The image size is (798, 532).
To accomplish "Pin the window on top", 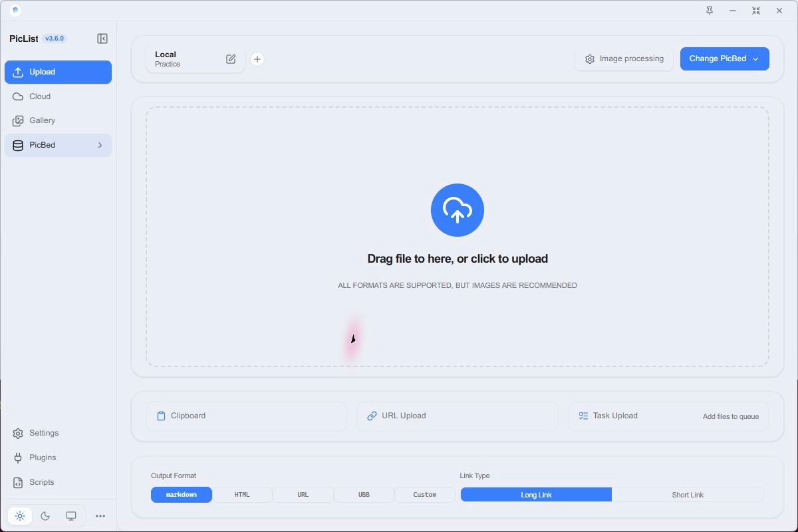I will click(x=710, y=11).
